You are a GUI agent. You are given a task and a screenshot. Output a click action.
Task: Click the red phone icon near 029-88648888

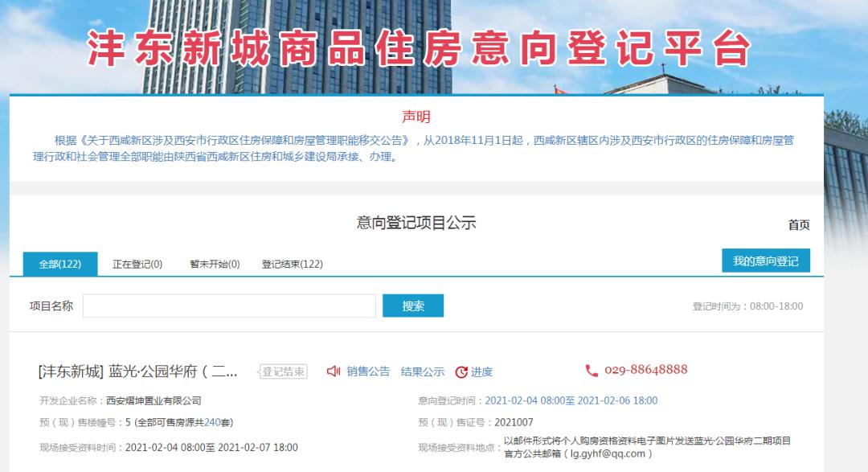pyautogui.click(x=592, y=371)
